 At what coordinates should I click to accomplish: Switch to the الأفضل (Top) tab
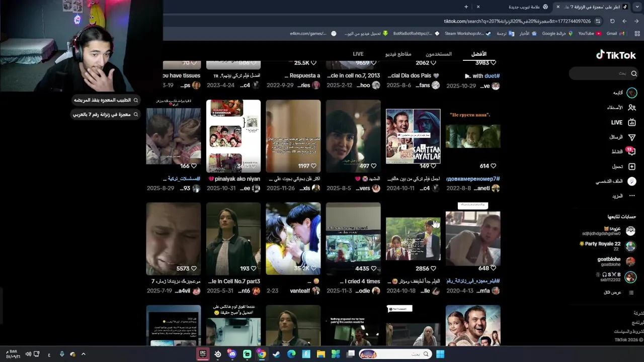[478, 54]
